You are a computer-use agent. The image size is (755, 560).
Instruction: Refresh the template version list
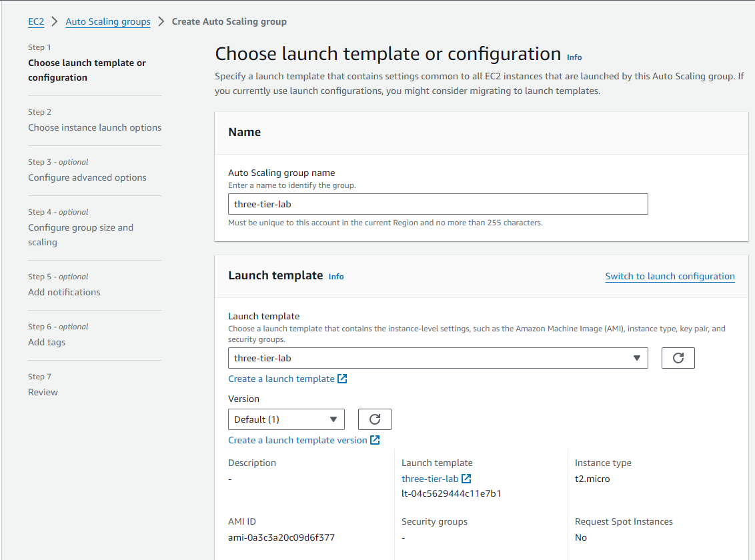[374, 419]
